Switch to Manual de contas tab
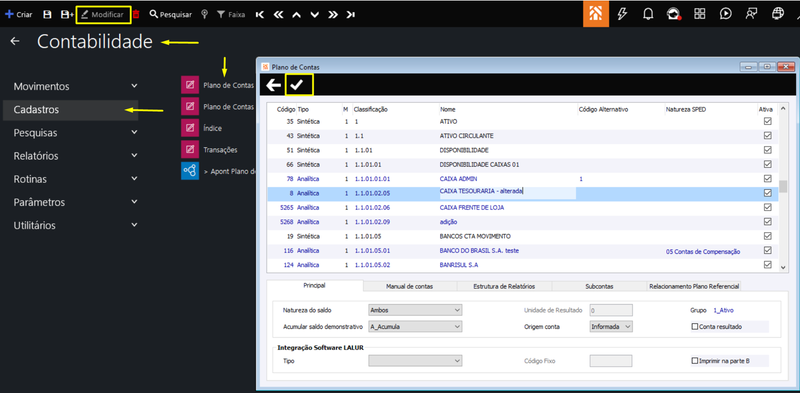 click(x=410, y=286)
